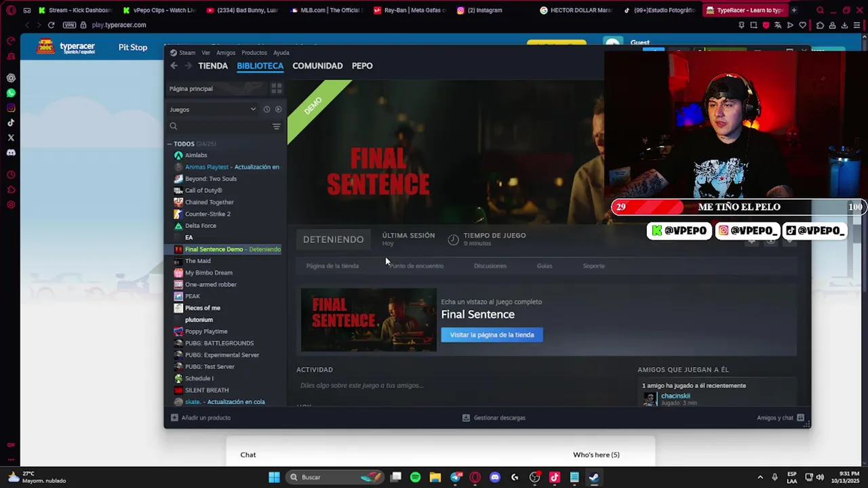
Task: Open Punto de encuentro link
Action: tap(416, 266)
